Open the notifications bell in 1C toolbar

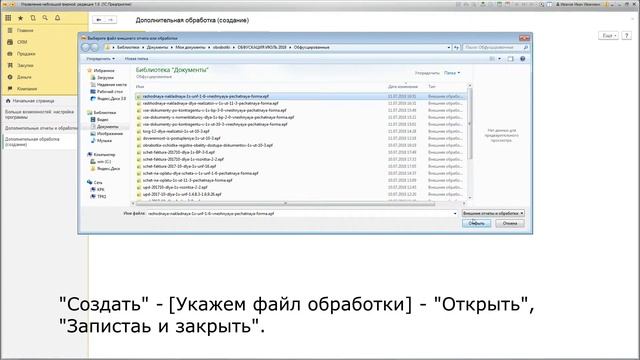(58, 18)
